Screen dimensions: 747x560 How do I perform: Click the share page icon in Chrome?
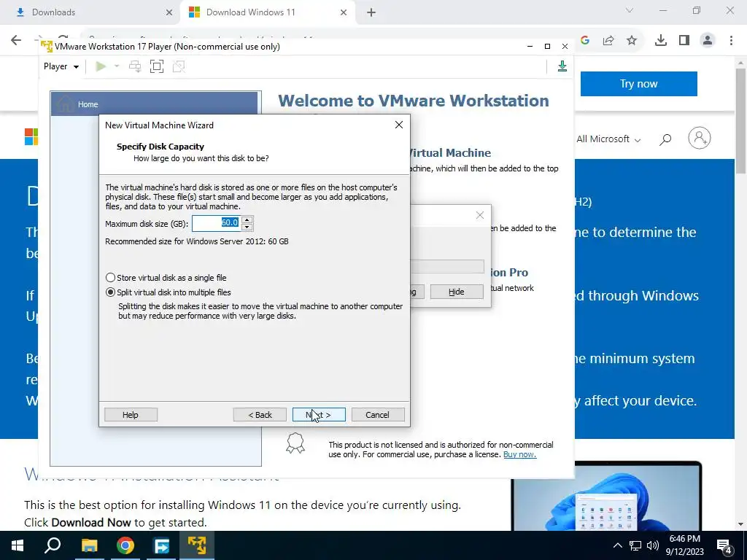(x=608, y=41)
